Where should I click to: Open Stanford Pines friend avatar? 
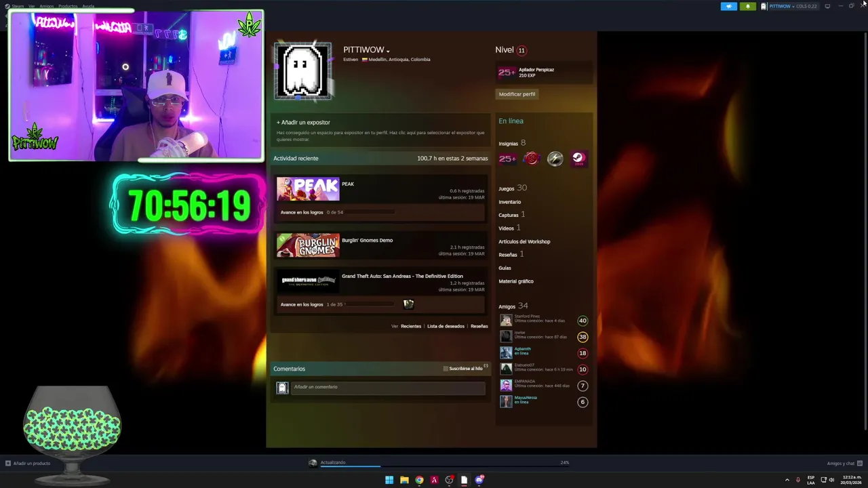point(506,321)
